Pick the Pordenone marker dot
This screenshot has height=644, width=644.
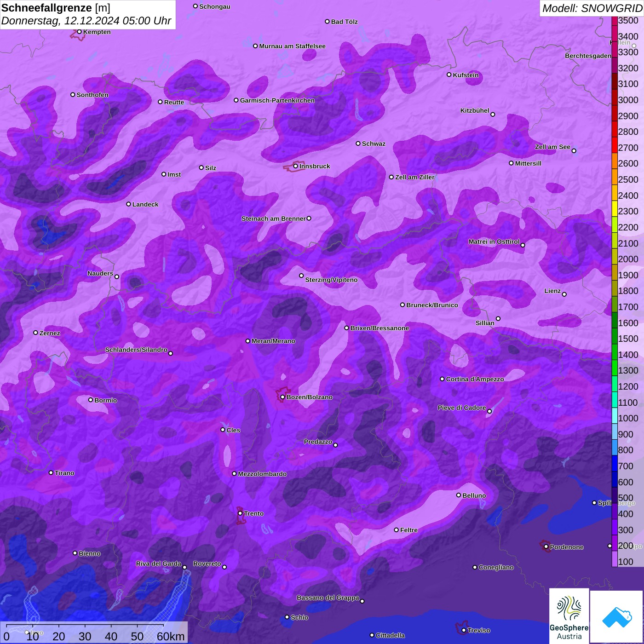coord(546,547)
